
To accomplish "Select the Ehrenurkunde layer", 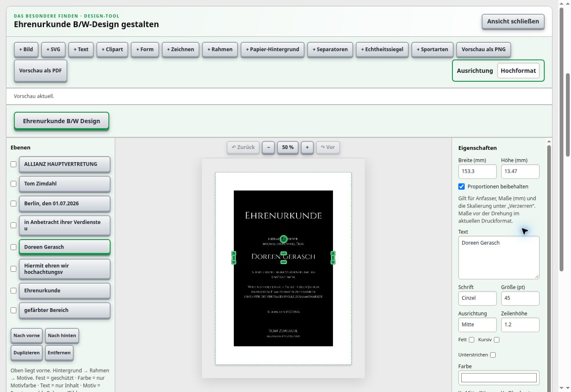I will point(64,291).
